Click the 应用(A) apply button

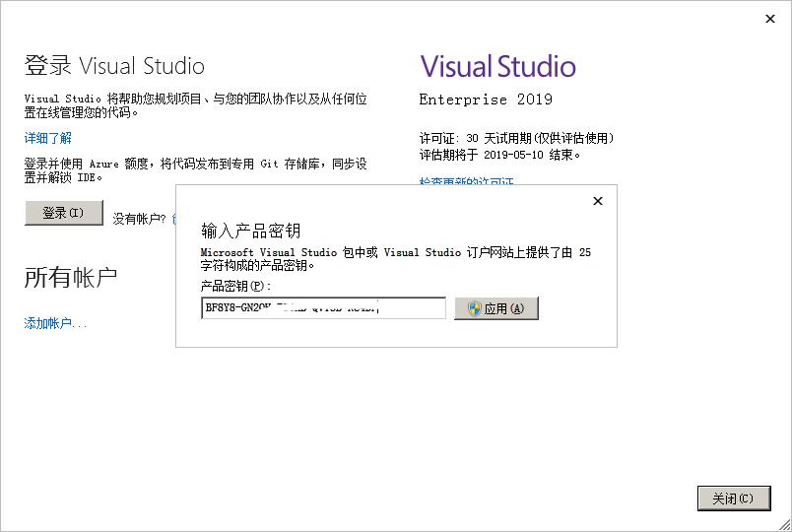[x=496, y=308]
